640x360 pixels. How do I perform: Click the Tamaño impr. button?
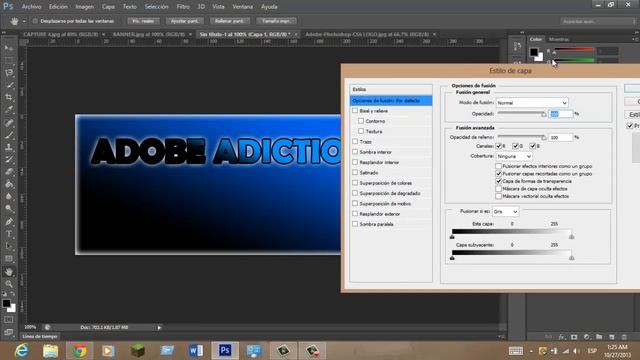[x=276, y=21]
